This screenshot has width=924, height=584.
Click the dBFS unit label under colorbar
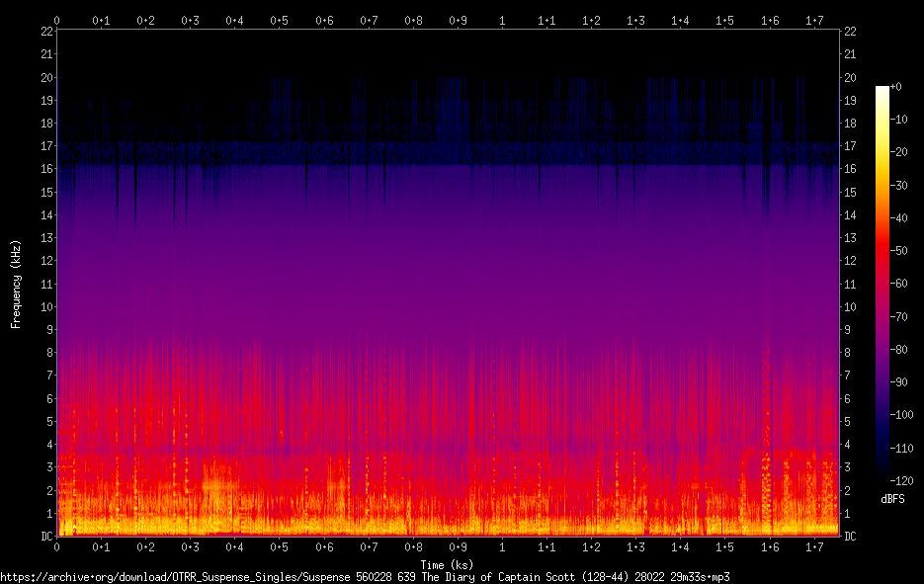(x=892, y=499)
